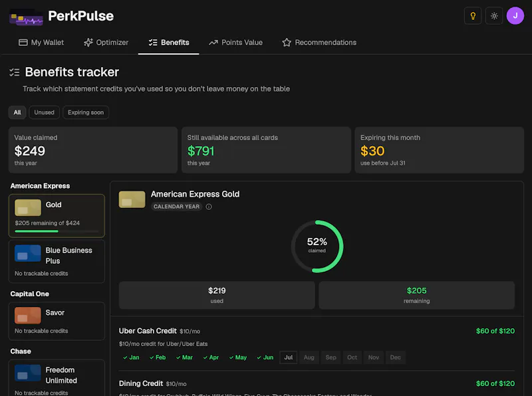Click the star icon beside Recommendations
The image size is (532, 396).
click(x=287, y=43)
